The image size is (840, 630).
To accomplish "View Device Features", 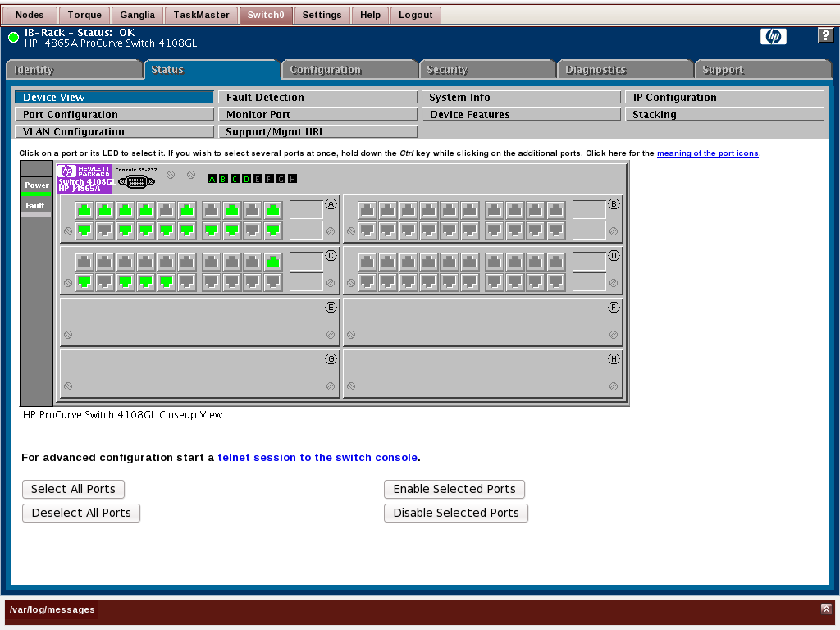I will coord(521,114).
